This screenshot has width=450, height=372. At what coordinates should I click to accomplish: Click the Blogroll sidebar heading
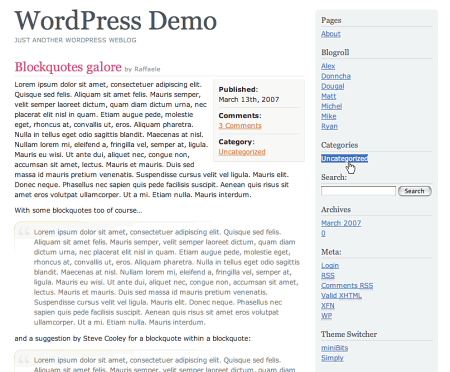point(335,52)
